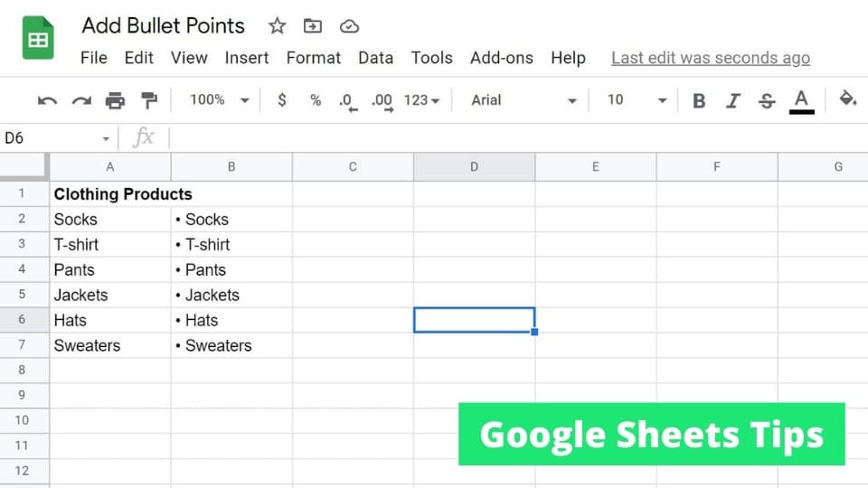Expand the 100% zoom dropdown
868x488 pixels.
pos(219,100)
